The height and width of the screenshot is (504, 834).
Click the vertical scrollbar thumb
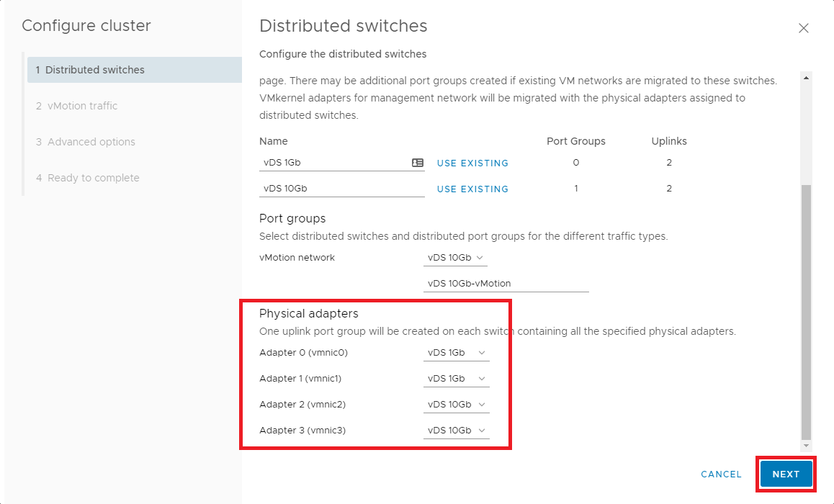coord(806,310)
